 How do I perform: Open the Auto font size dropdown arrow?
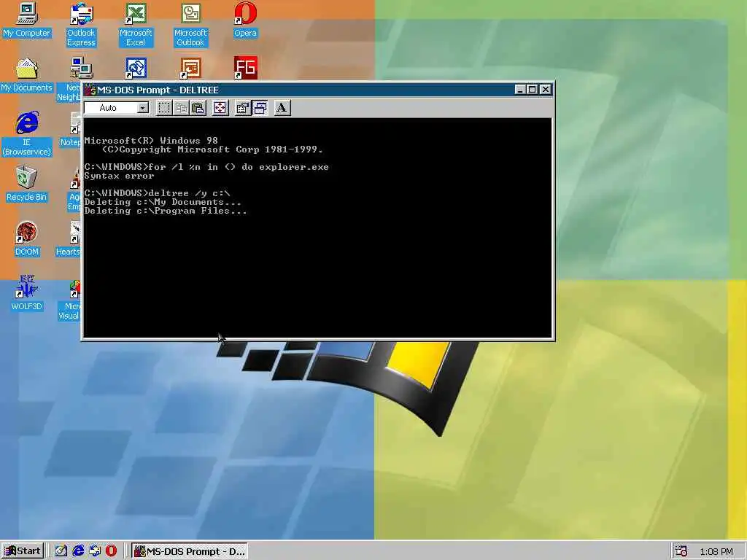[142, 108]
